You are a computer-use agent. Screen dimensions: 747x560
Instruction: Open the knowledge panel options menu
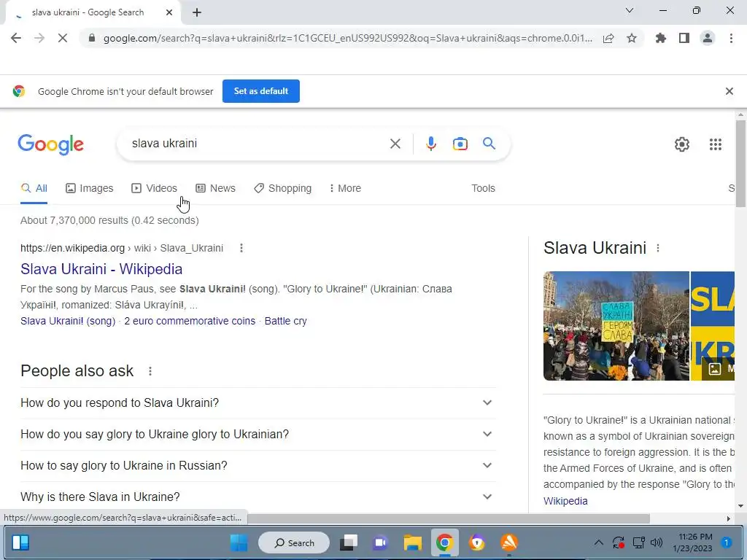point(658,248)
